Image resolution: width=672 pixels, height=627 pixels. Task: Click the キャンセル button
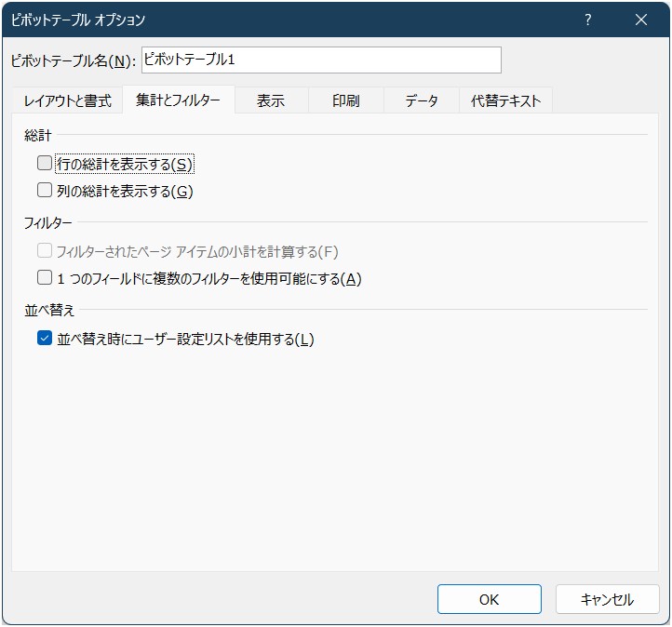pos(607,600)
